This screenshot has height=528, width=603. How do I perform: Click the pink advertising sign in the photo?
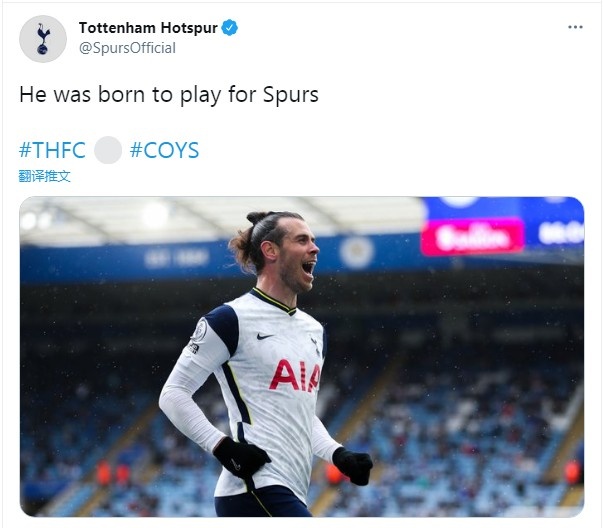[473, 236]
